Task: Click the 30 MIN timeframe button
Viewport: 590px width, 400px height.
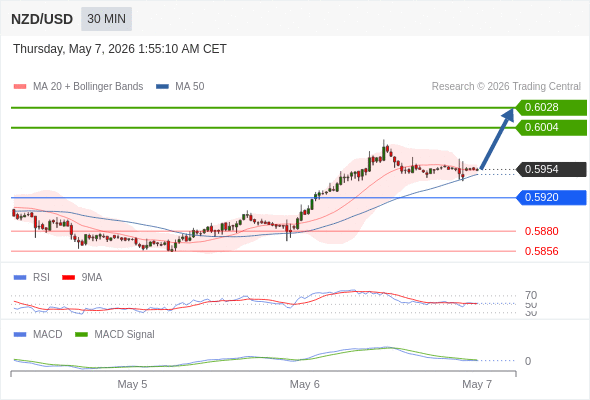Action: tap(106, 19)
